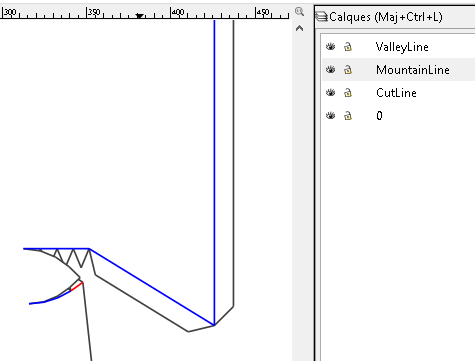This screenshot has width=475, height=361.
Task: Click the scroll up arrow of canvas
Action: pyautogui.click(x=299, y=28)
